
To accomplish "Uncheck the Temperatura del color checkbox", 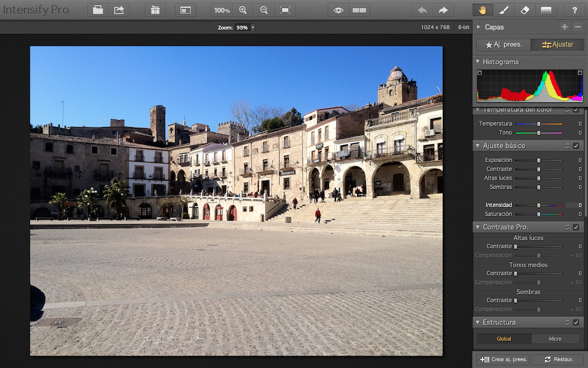I will (577, 110).
